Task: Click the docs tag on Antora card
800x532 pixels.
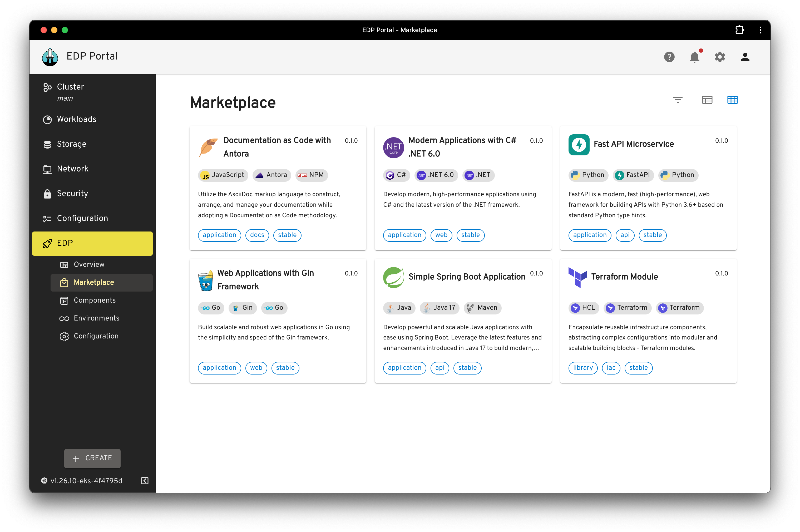Action: [x=257, y=235]
